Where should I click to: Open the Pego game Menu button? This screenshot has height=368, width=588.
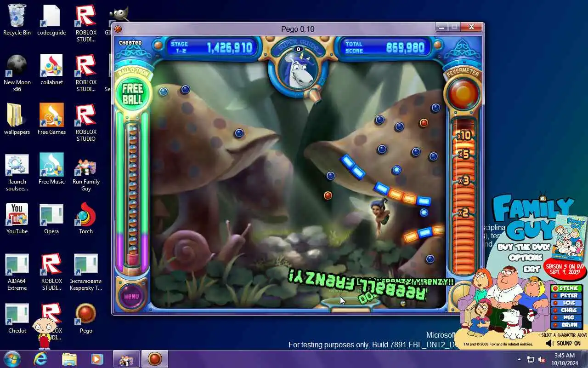[131, 297]
